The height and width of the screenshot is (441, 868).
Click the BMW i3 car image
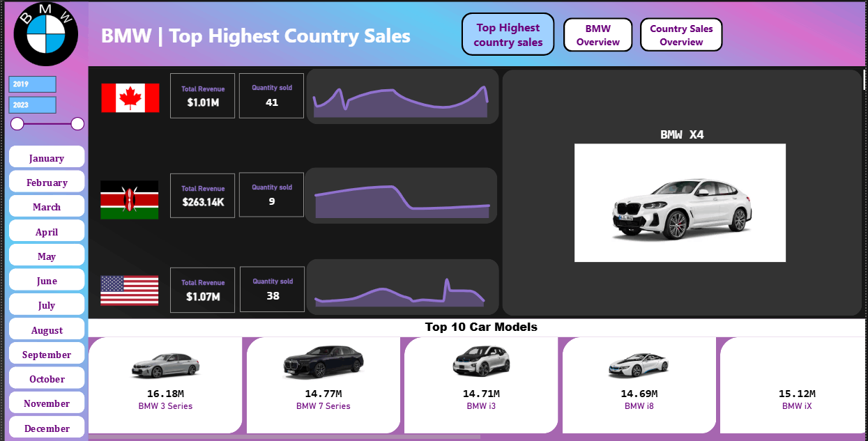[x=481, y=361]
